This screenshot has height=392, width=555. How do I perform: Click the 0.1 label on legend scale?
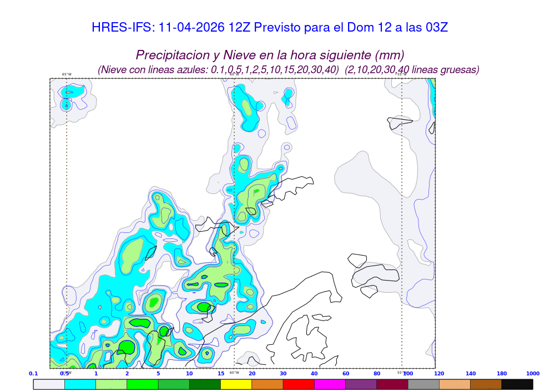(x=33, y=374)
